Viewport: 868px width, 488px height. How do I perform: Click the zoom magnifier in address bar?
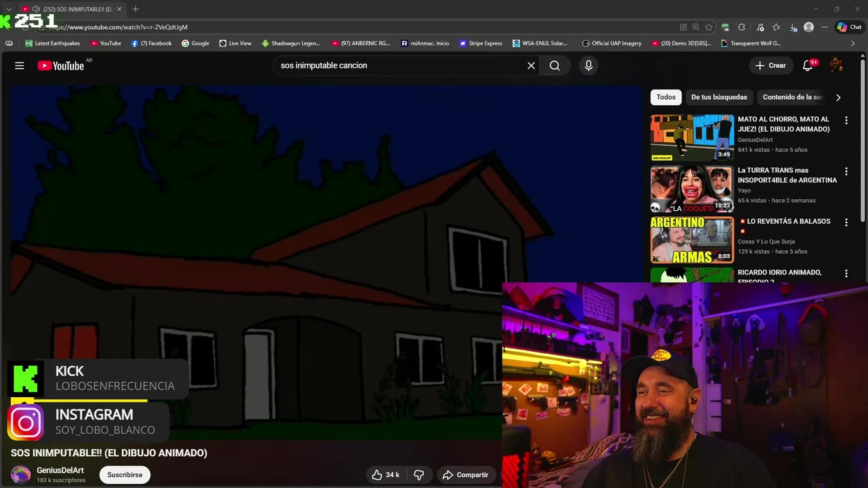[696, 27]
